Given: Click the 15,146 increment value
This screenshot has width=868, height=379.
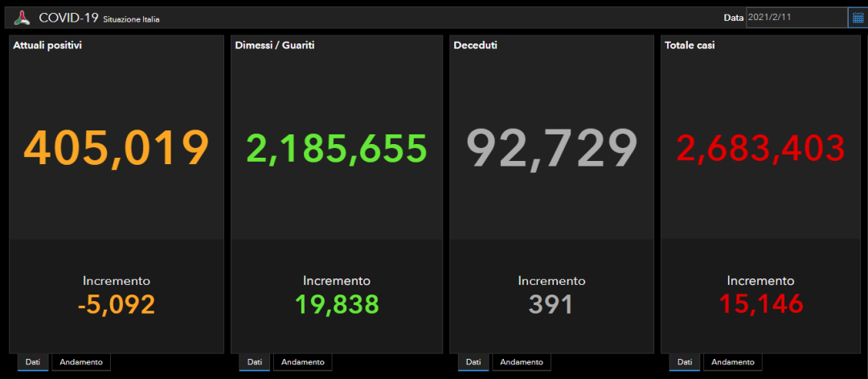Looking at the screenshot, I should (760, 304).
